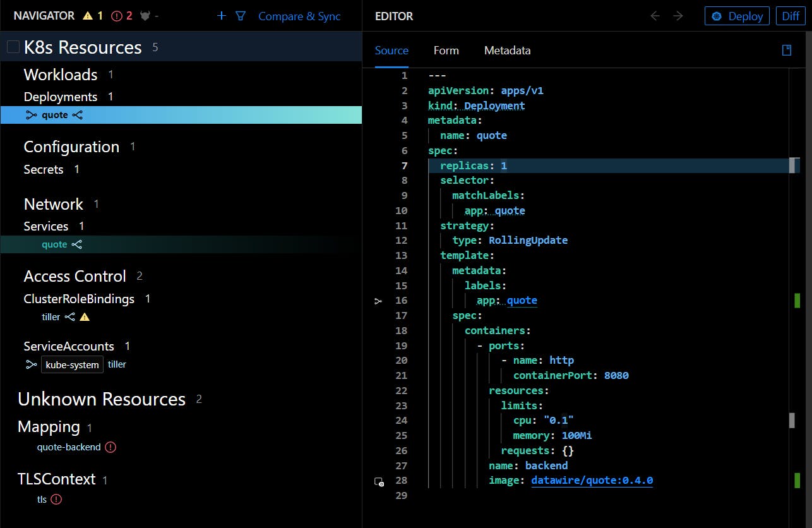Click outgoing links icon on Service quote
The image size is (812, 528).
click(77, 244)
